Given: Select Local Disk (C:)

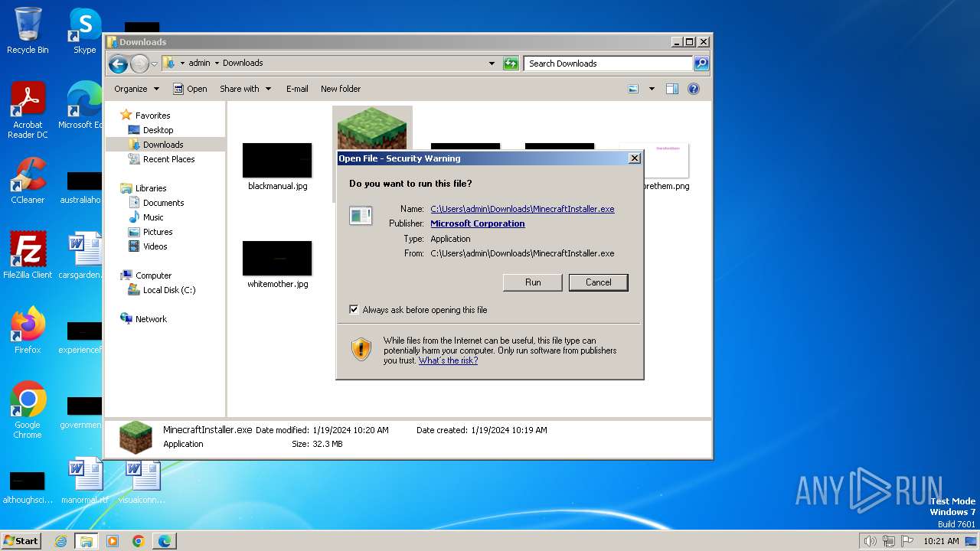Looking at the screenshot, I should pos(161,290).
